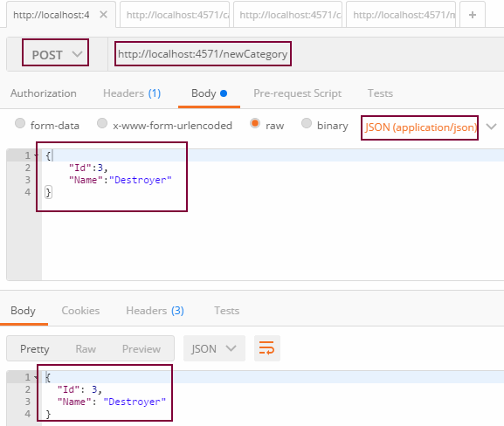Click "Destroyer" value in request body editor
This screenshot has width=504, height=426.
point(141,180)
